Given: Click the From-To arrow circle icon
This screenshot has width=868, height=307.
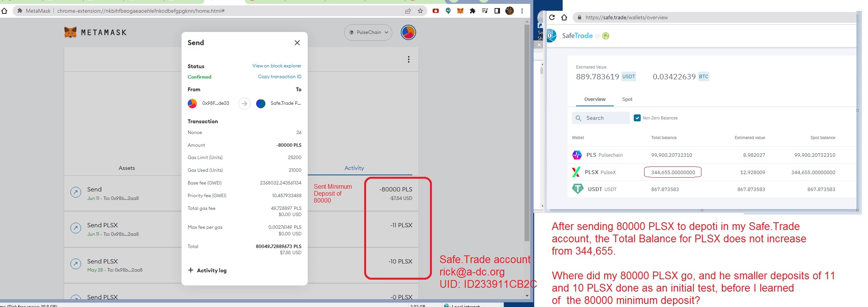Looking at the screenshot, I should 245,104.
